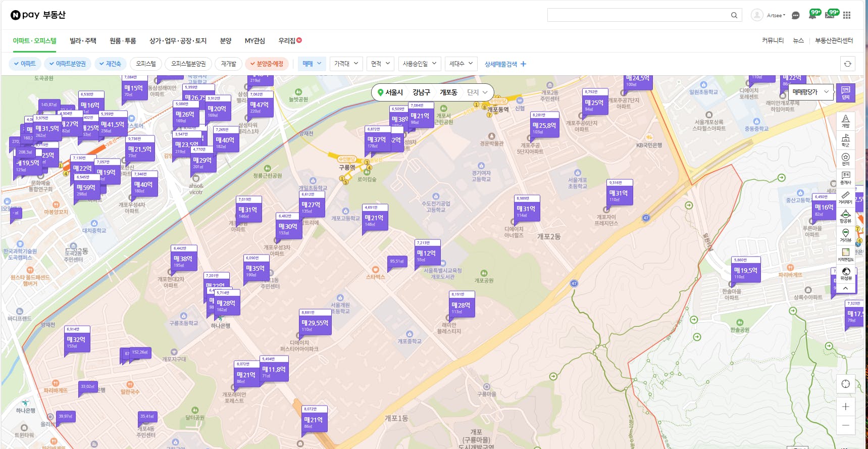Screen dimensions: 868x449
Task: Click the search magnifier icon
Action: (x=734, y=15)
